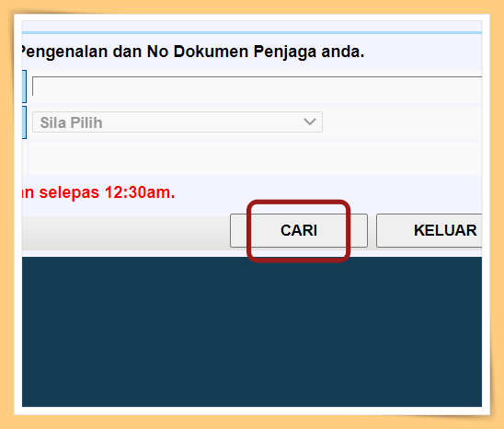Click the '12:30am' time in red text
Image resolution: width=504 pixels, height=429 pixels.
point(140,192)
